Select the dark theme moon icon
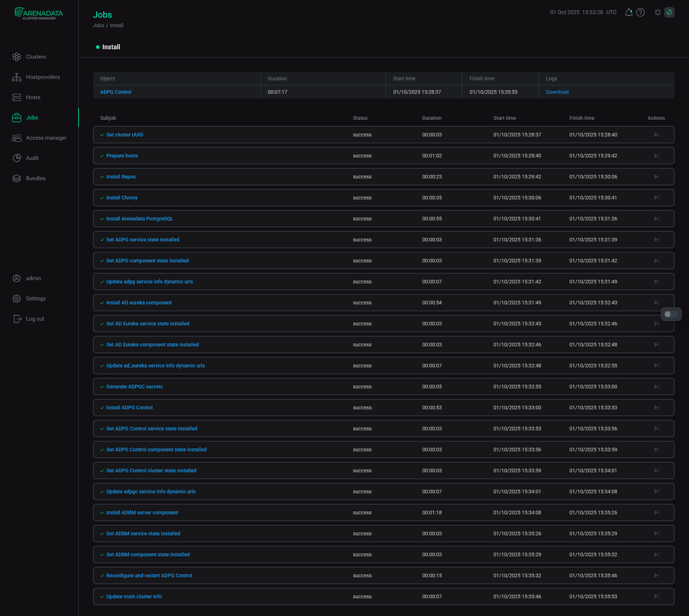Image resolution: width=689 pixels, height=616 pixels. pyautogui.click(x=669, y=12)
